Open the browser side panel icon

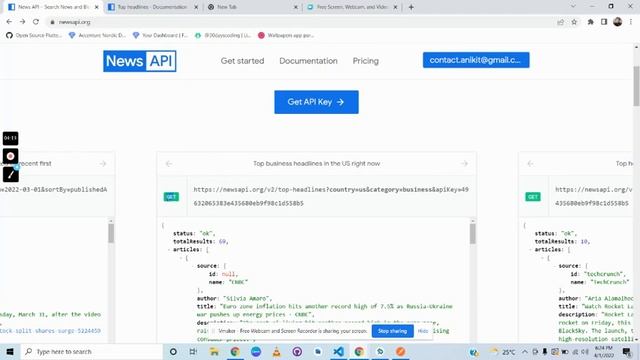604,22
